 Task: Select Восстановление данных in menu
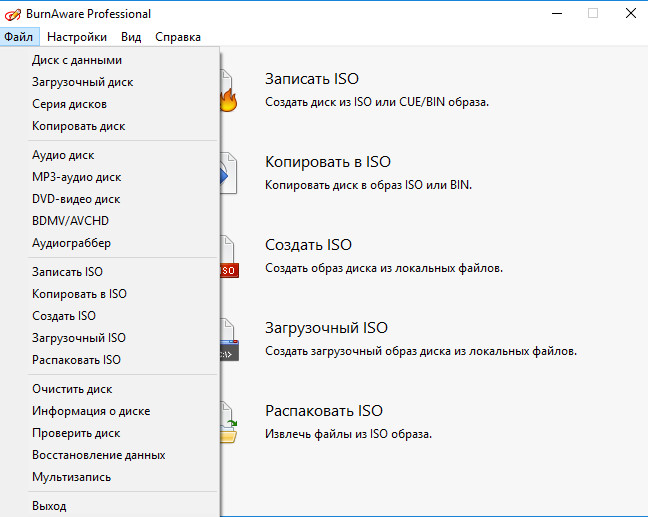[110, 455]
